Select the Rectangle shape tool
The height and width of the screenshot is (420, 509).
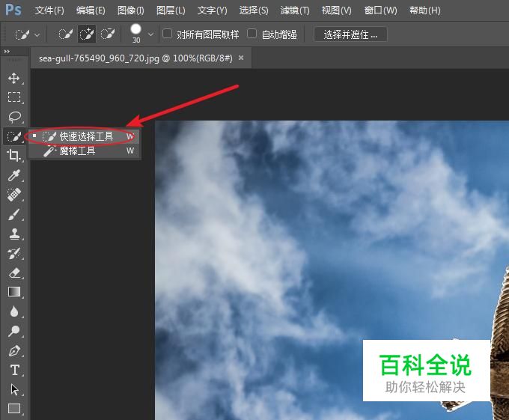pos(14,408)
